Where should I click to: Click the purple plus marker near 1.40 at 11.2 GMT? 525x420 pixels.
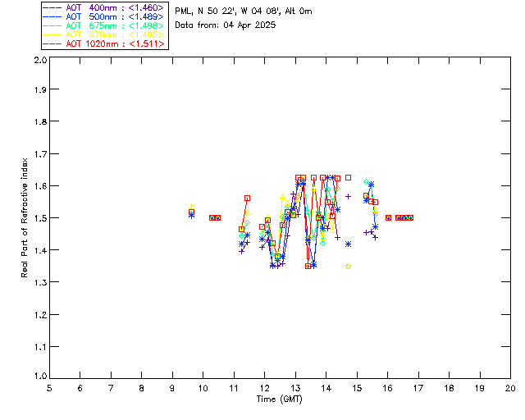tap(242, 251)
